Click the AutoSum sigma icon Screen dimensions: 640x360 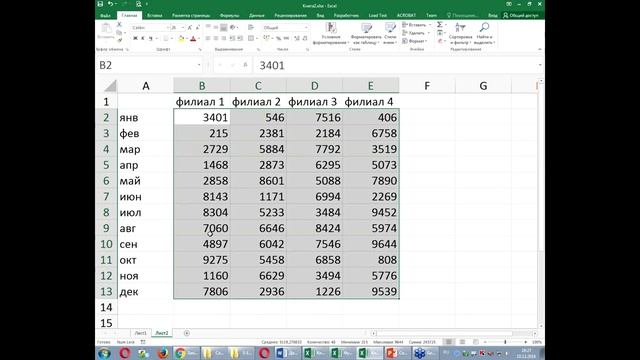point(440,25)
